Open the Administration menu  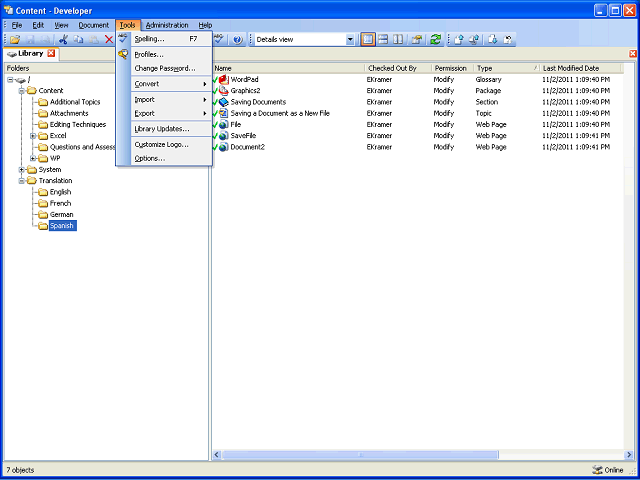pos(167,25)
